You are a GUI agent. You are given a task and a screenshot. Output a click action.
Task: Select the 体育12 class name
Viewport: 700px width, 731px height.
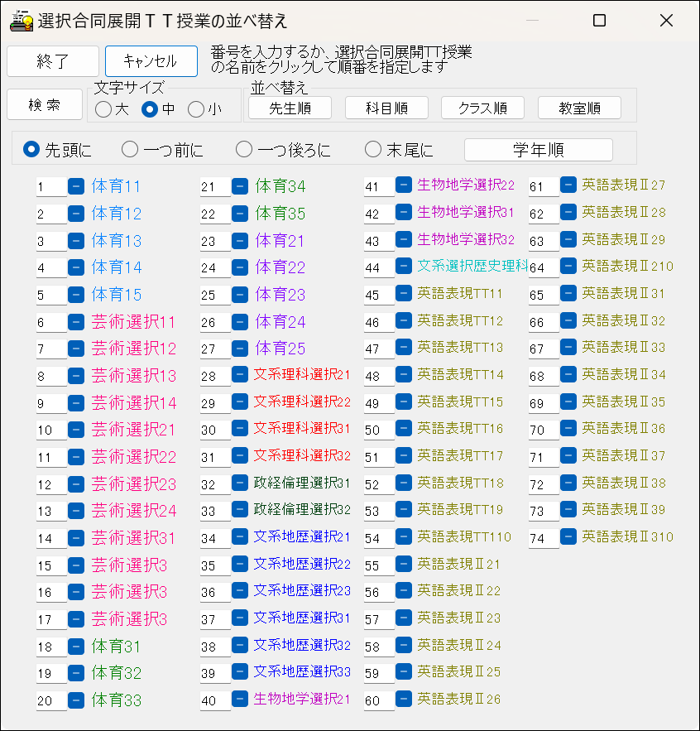(115, 214)
